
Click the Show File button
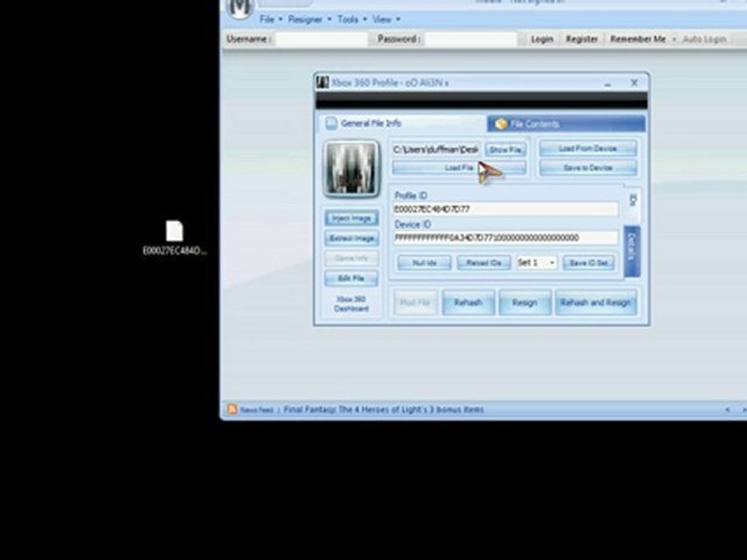click(x=505, y=149)
